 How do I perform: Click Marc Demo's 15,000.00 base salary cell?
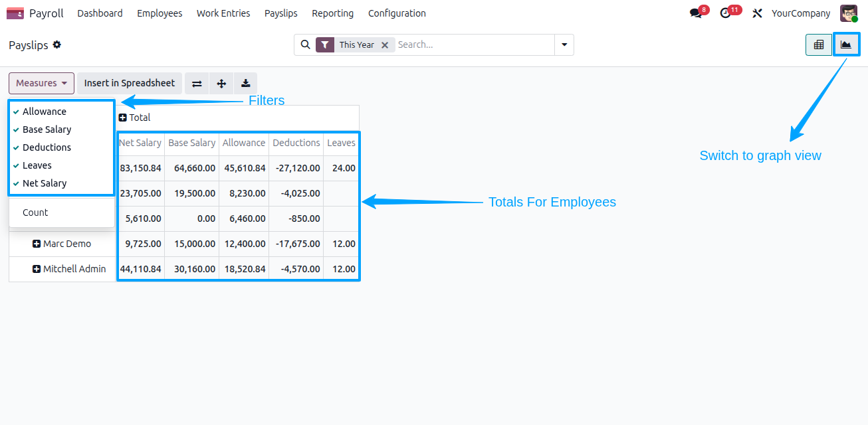pyautogui.click(x=192, y=244)
